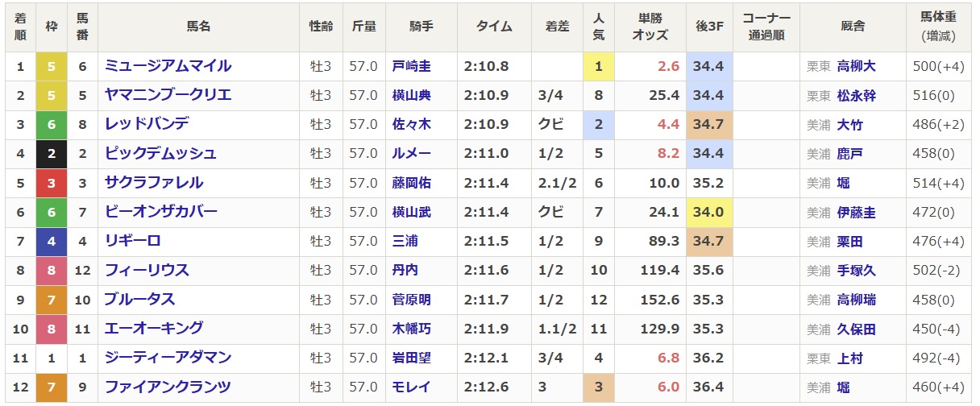The image size is (980, 406).
Task: Click the ヤマニンブークリエ horse name link
Action: [x=168, y=95]
